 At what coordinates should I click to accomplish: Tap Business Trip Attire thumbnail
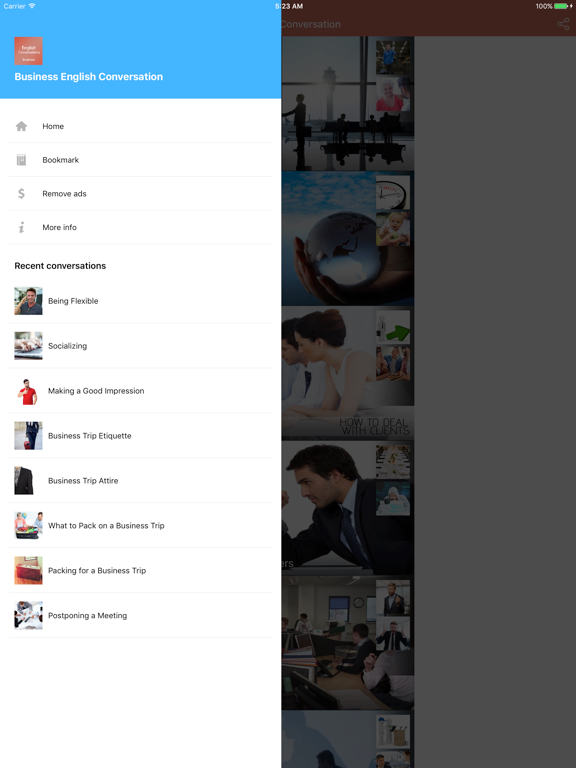pos(28,480)
